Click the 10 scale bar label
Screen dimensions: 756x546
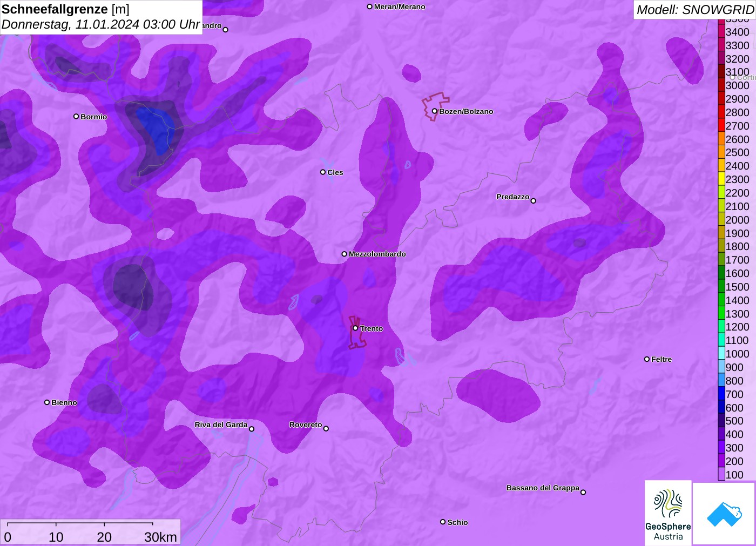tap(56, 537)
